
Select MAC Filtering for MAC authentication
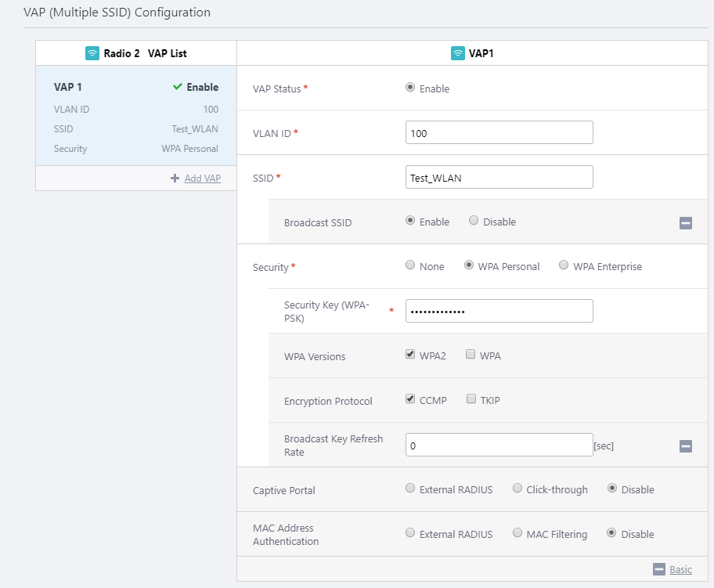tap(517, 534)
